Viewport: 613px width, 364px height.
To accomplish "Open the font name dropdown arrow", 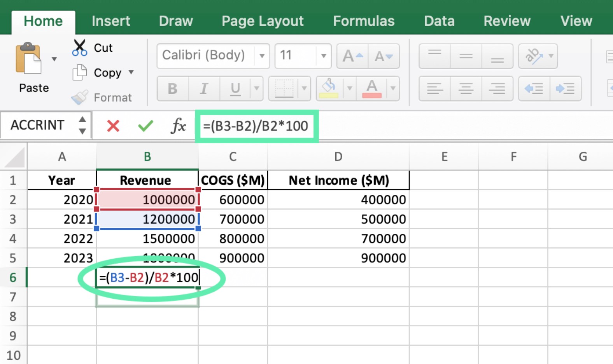I will [262, 56].
